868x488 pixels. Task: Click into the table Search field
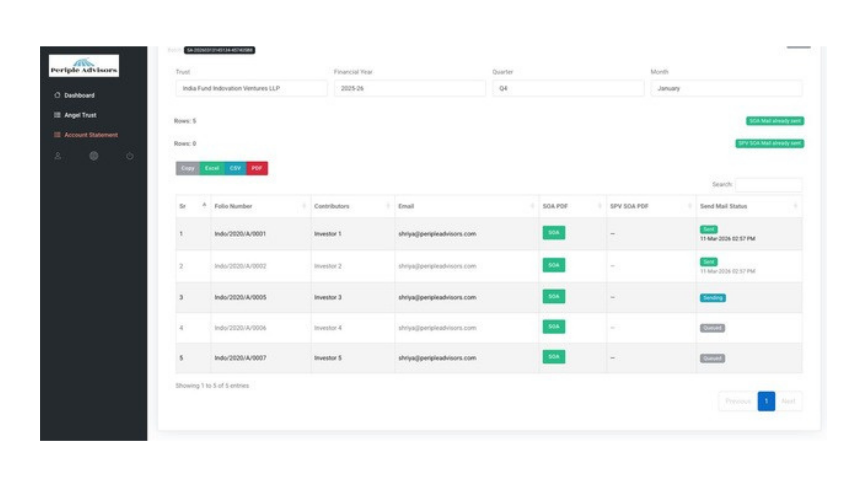769,184
